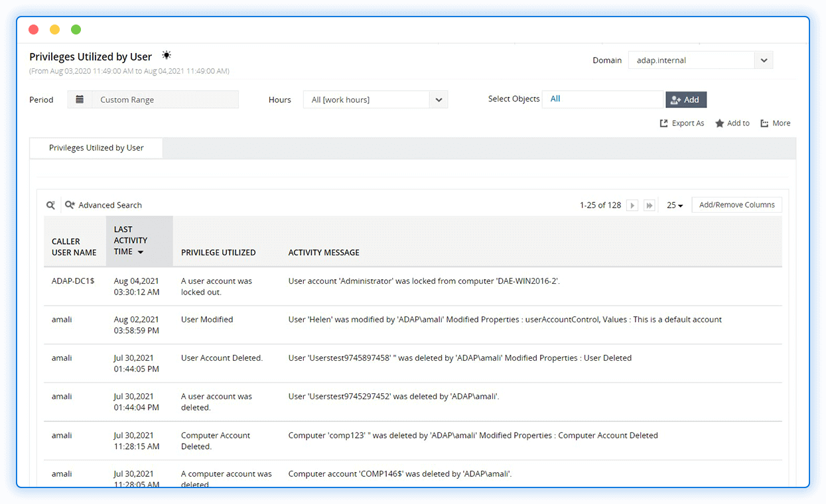Open Add/Remove Columns

pyautogui.click(x=736, y=204)
